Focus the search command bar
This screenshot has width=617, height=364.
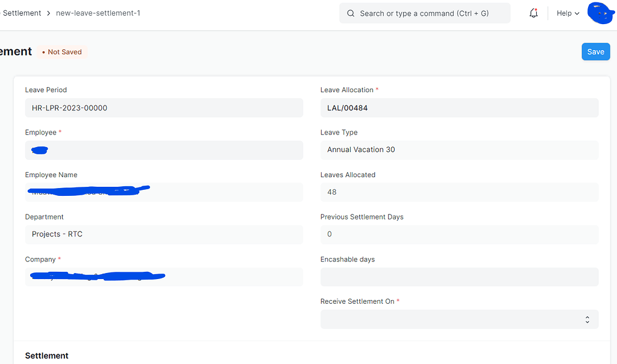click(x=424, y=13)
